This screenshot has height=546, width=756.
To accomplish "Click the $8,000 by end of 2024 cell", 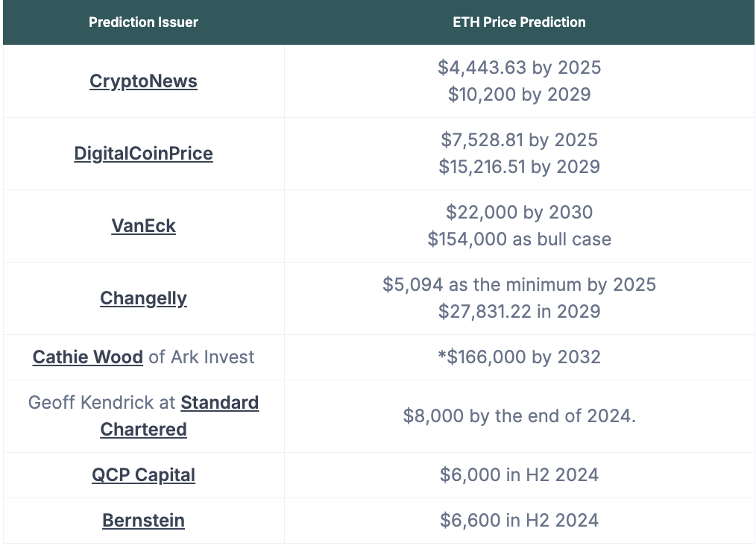I will point(519,416).
